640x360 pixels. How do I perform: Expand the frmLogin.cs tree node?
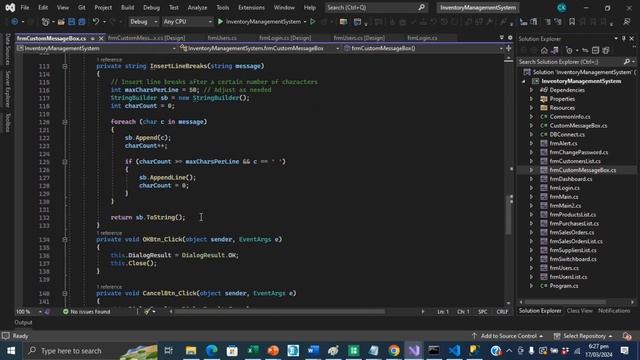531,188
